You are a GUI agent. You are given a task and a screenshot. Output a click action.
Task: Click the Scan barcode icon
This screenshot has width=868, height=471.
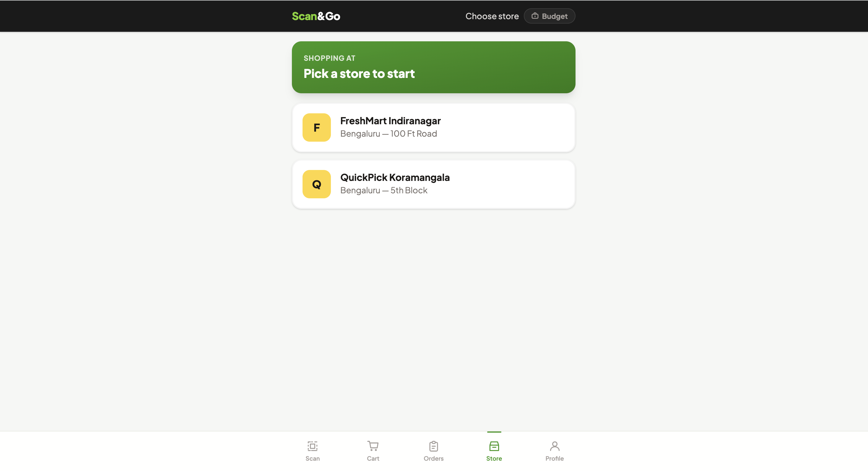click(312, 446)
